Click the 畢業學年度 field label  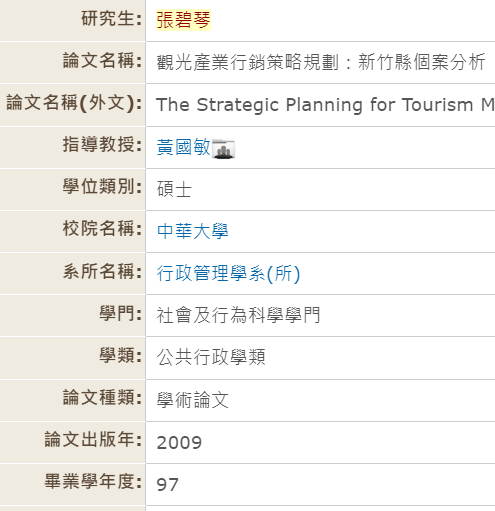[x=93, y=482]
